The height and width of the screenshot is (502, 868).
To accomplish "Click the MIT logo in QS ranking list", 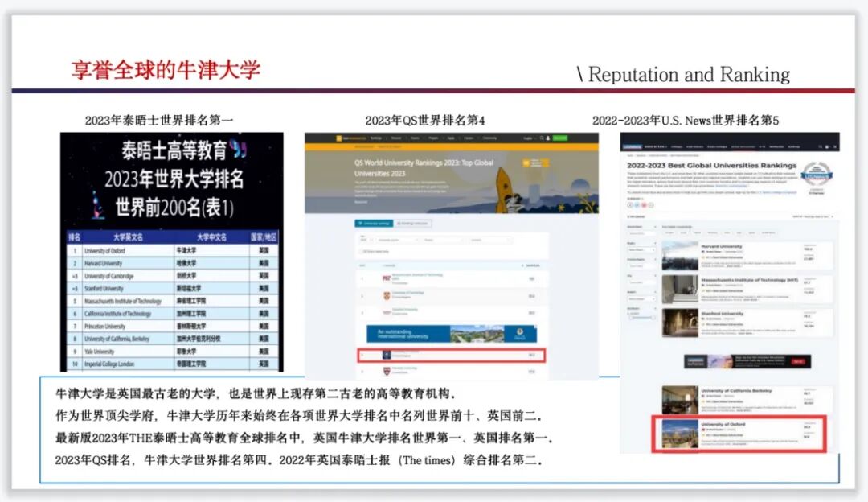I will [387, 278].
